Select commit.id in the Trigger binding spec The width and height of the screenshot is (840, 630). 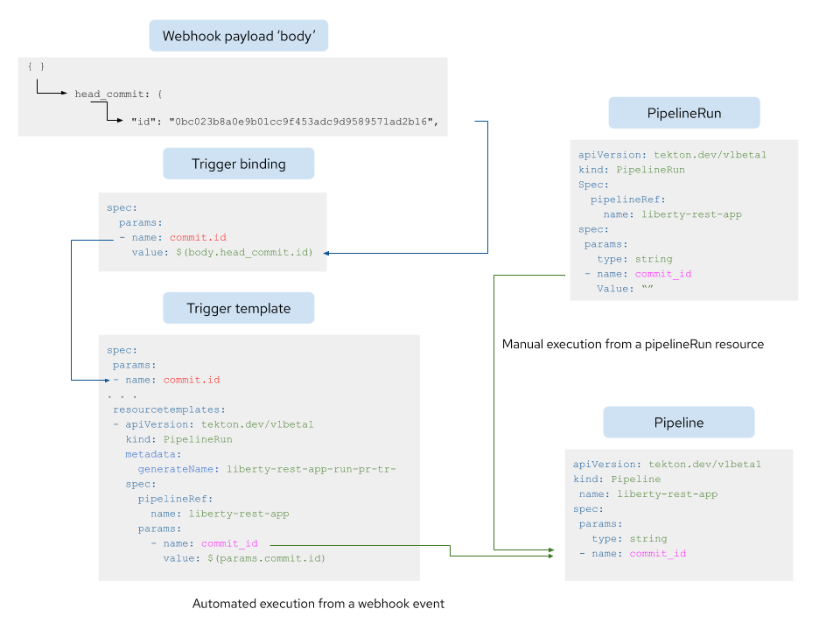click(x=198, y=237)
